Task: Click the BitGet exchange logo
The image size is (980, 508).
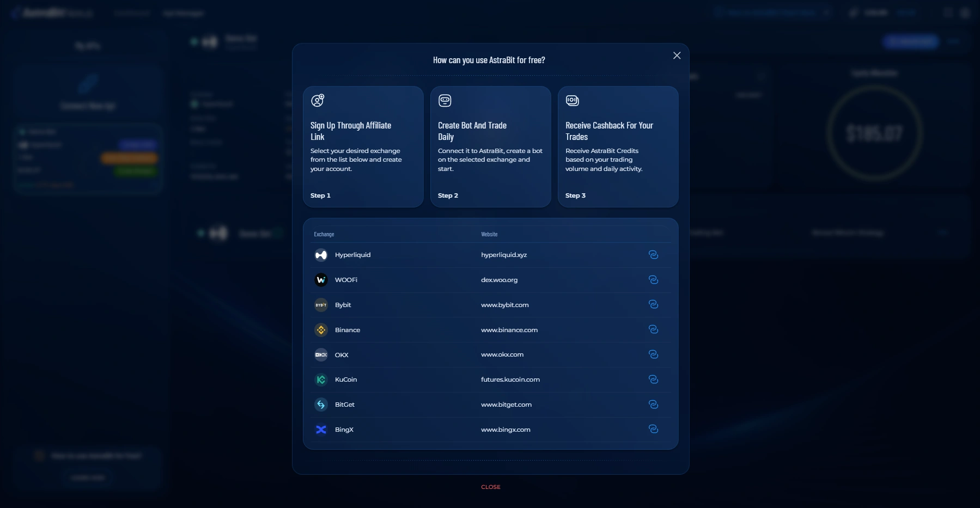Action: 321,405
